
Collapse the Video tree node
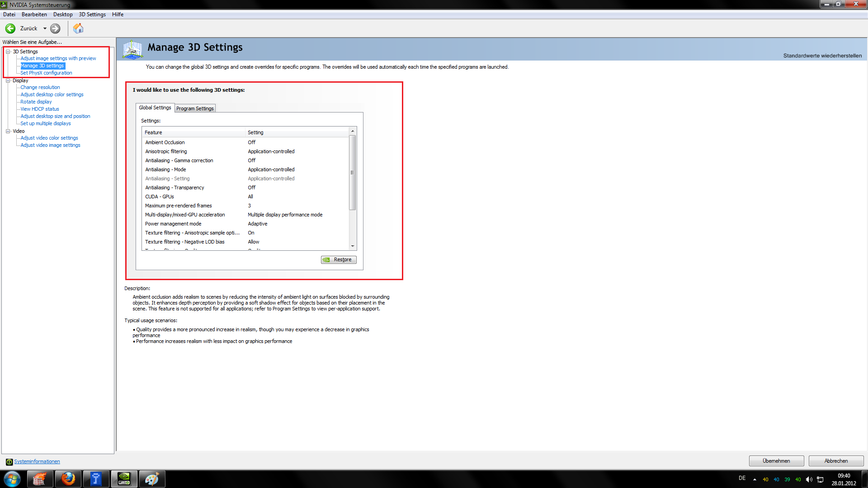click(8, 131)
